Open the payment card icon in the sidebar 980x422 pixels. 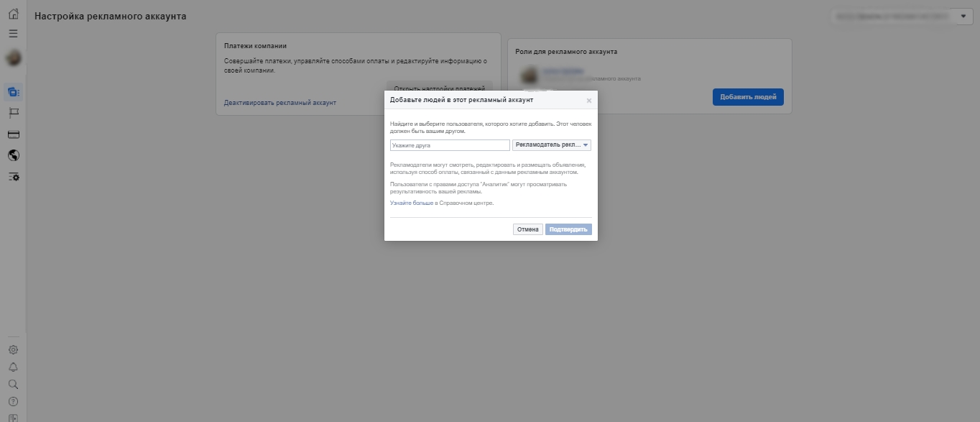[13, 134]
